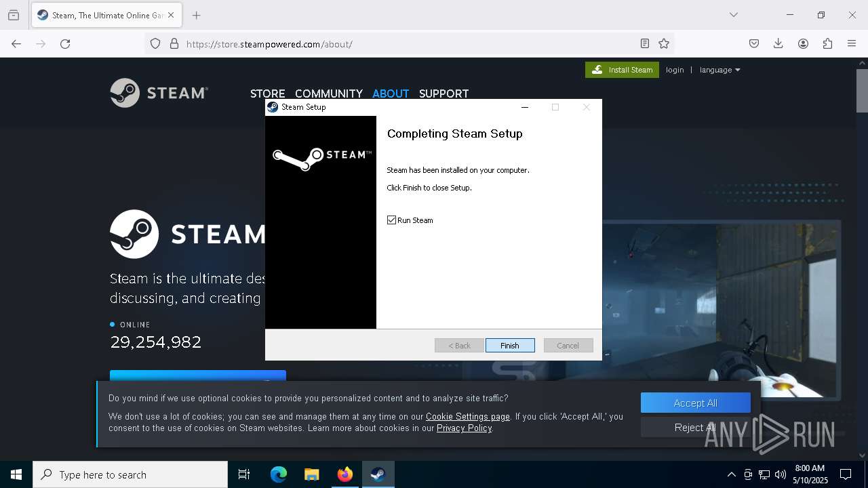Click Finish in Steam Setup dialog
868x488 pixels.
510,346
